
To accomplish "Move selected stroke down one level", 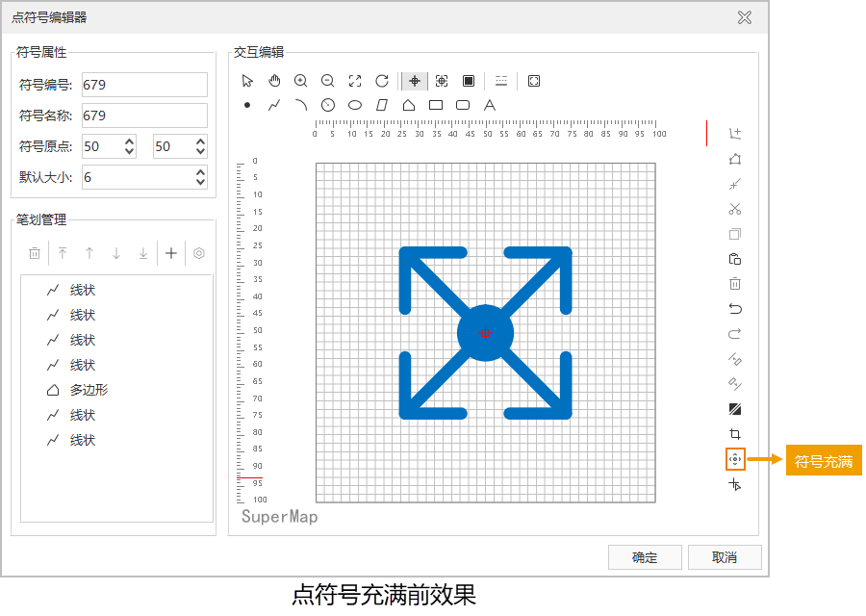I will pos(116,253).
